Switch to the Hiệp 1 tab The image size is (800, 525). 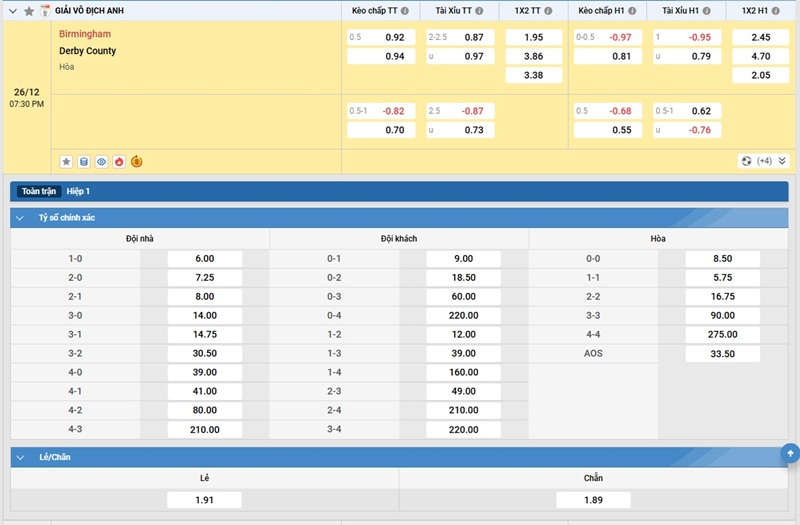(x=78, y=191)
